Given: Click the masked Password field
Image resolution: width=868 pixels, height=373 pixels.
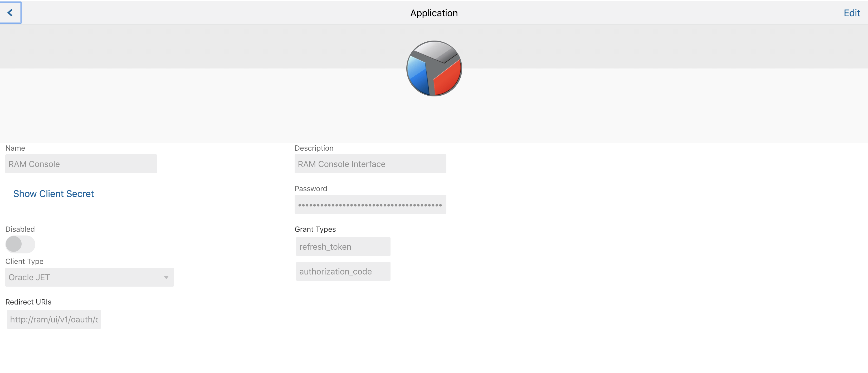Looking at the screenshot, I should [370, 204].
